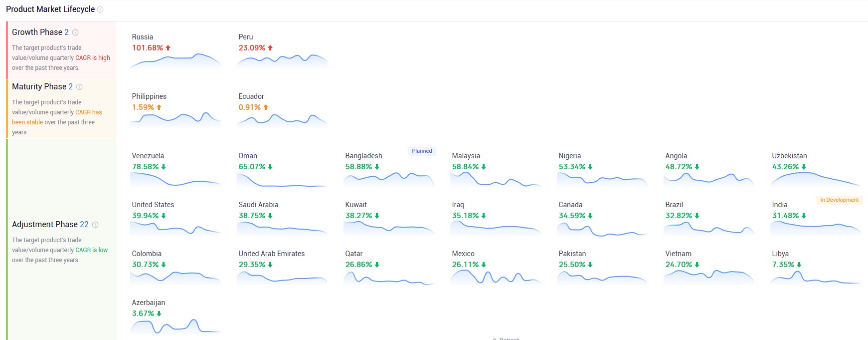Viewport: 868px width, 340px height.
Task: Open Russia's trend sparkline chart
Action: point(175,60)
